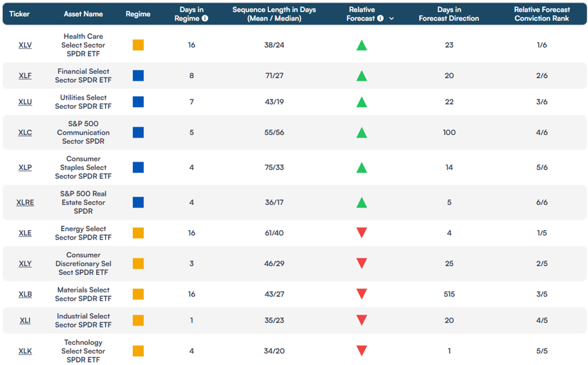Viewport: 588px width, 365px height.
Task: Open the XLV ticker link
Action: 25,45
